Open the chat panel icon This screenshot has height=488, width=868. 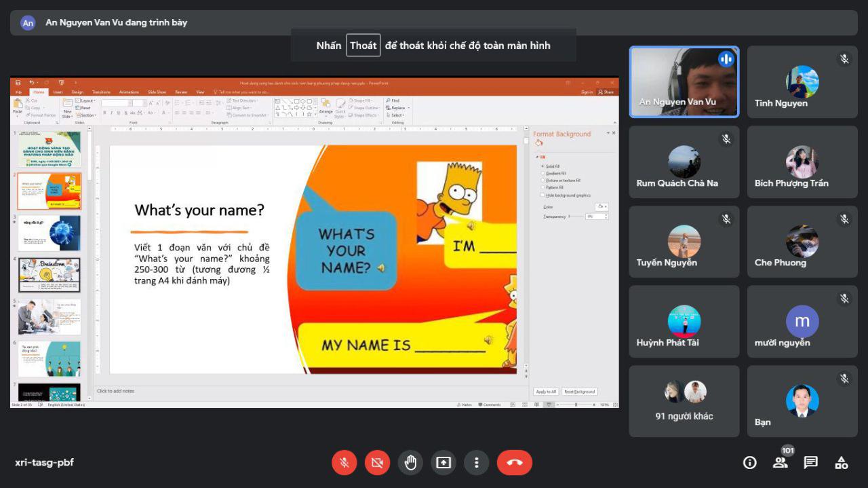point(810,462)
